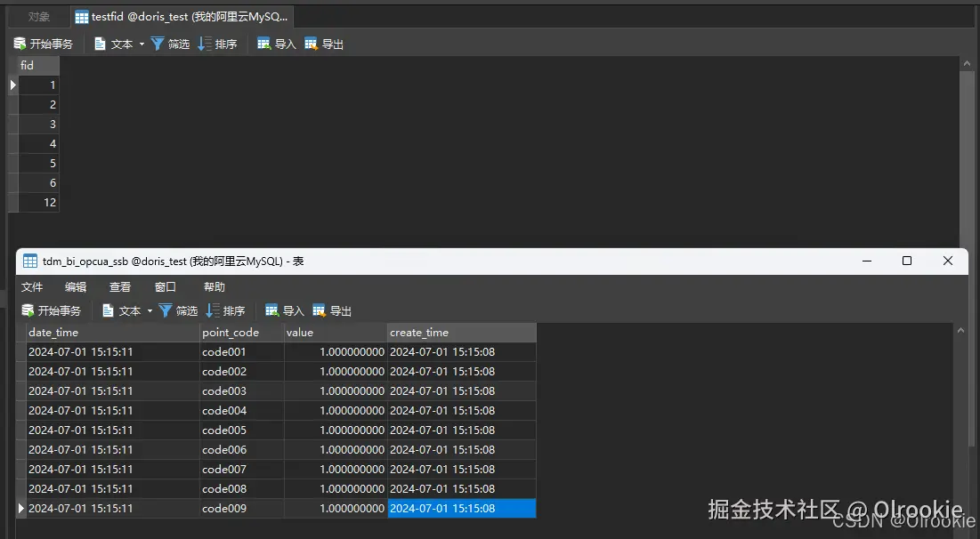This screenshot has width=980, height=539.
Task: Click Text document icon in testfid toolbar
Action: tap(100, 44)
